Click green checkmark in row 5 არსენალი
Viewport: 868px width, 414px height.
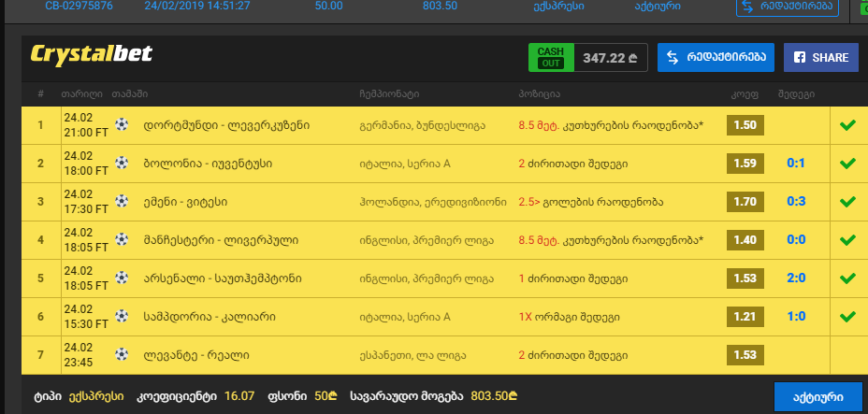pos(847,278)
